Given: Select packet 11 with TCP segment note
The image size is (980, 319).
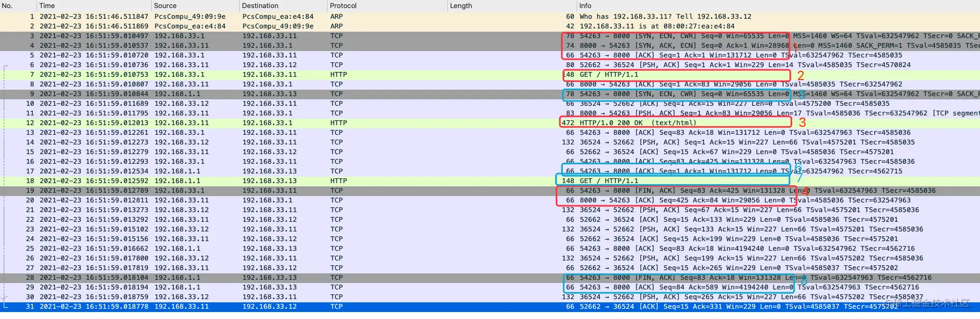Looking at the screenshot, I should coord(490,113).
